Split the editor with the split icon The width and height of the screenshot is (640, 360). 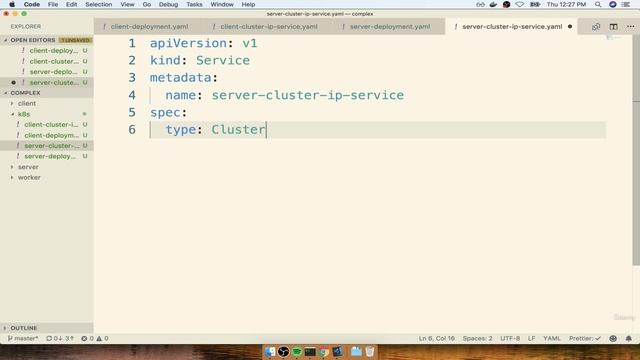[x=613, y=27]
